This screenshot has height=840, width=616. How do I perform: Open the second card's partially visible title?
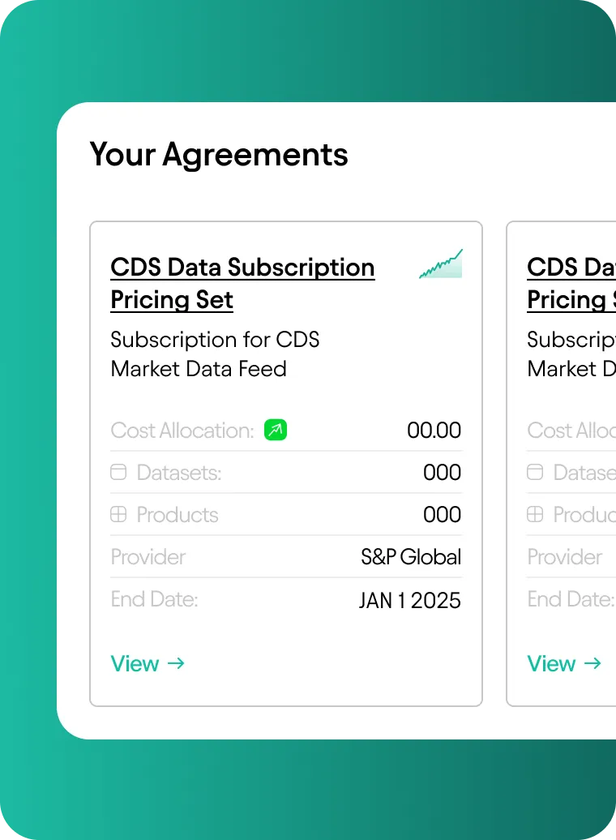pyautogui.click(x=571, y=283)
